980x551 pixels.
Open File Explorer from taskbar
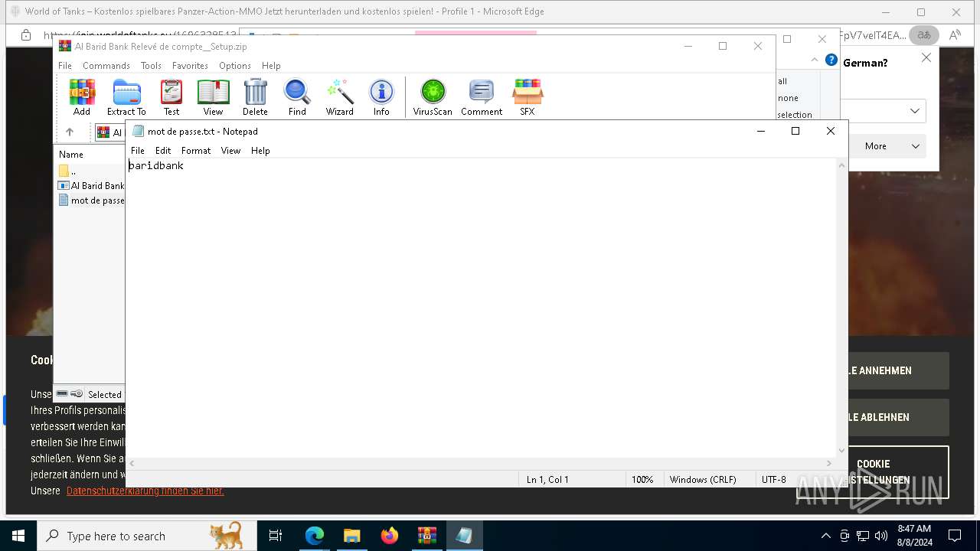pyautogui.click(x=351, y=536)
